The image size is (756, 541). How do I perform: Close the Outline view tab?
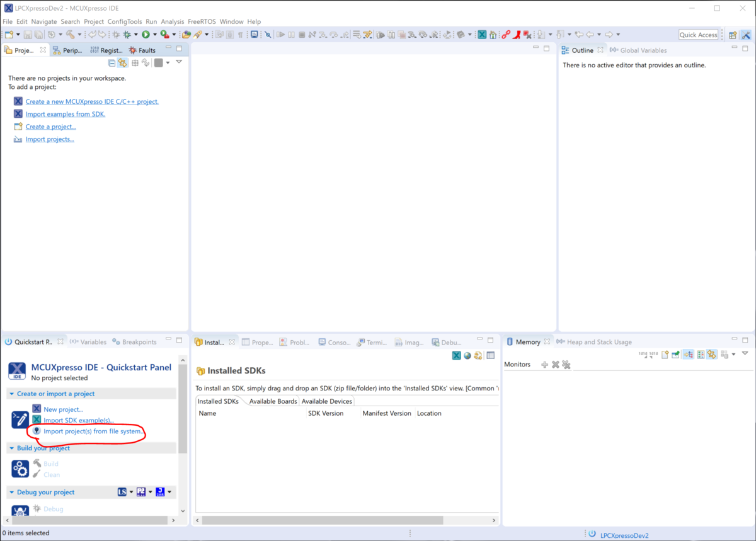point(600,50)
